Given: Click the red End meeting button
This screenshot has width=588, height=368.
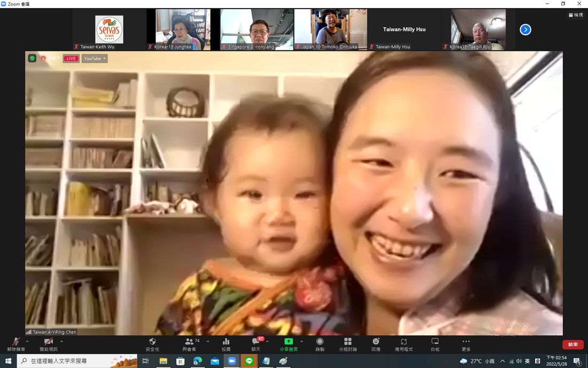Looking at the screenshot, I should 572,344.
